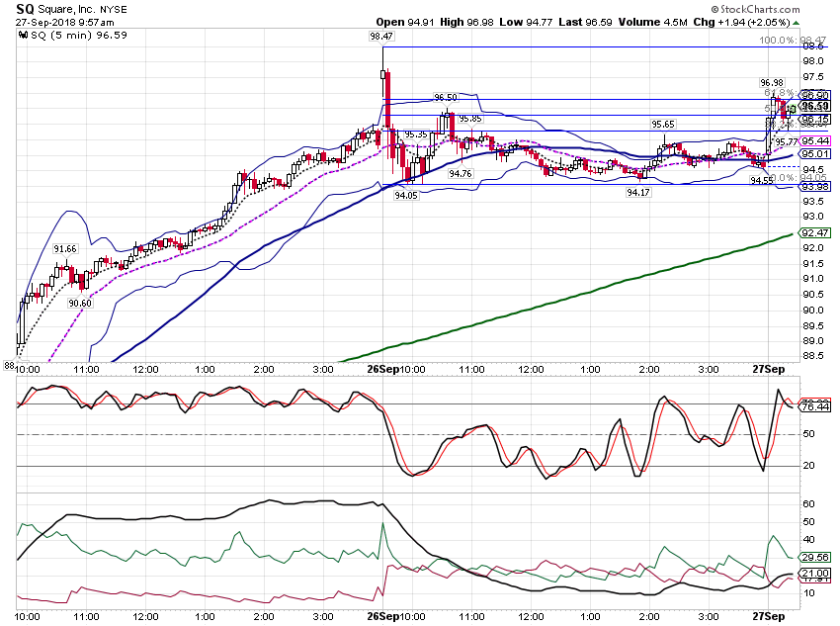Select the timestamp "27-Sep-2018 9:57am"

64,23
